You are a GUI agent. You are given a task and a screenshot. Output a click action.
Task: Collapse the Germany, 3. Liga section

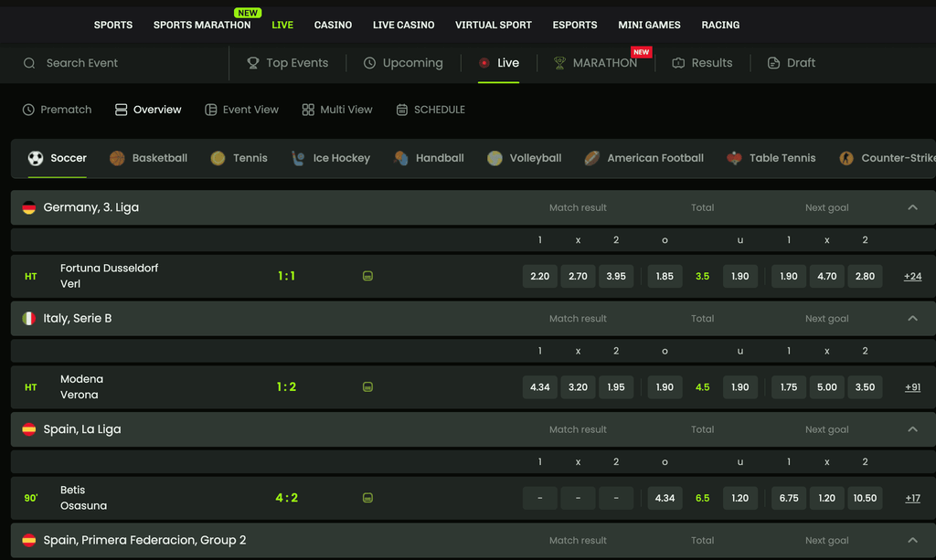[913, 207]
